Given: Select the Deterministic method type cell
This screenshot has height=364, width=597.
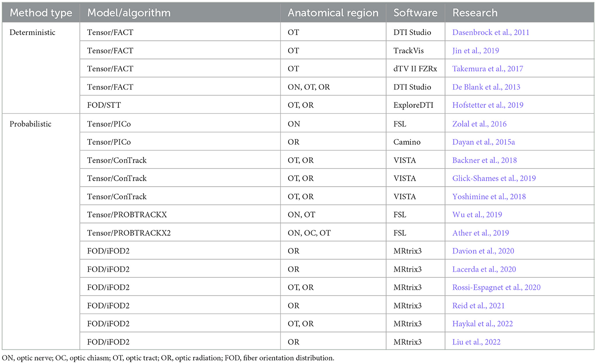Looking at the screenshot, I should coord(41,68).
